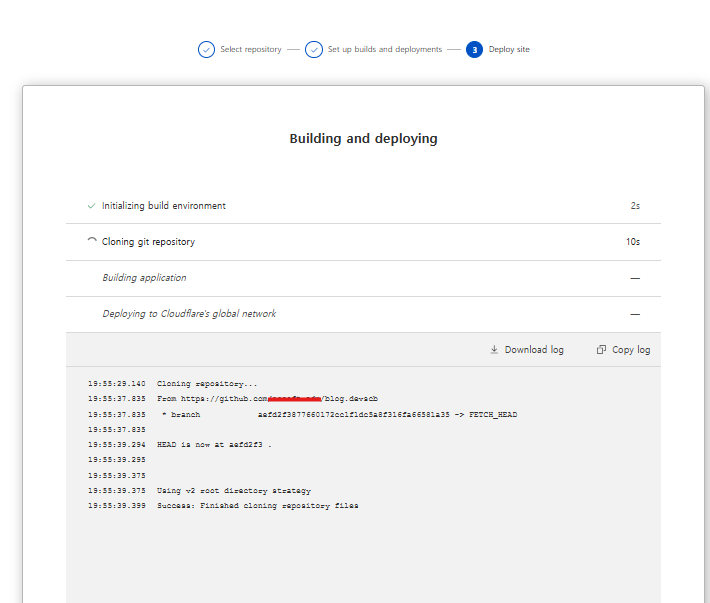Click the blue step 3 circle icon
Image resolution: width=710 pixels, height=603 pixels.
click(474, 49)
